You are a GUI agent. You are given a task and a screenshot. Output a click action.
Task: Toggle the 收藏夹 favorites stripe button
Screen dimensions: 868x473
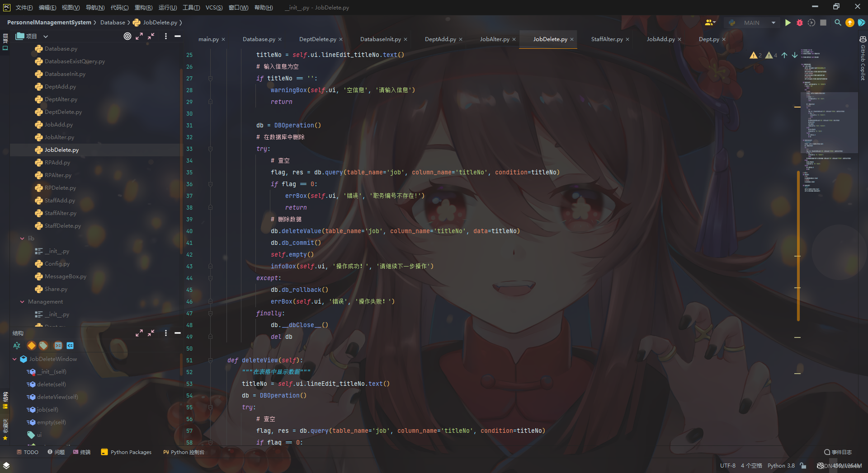click(x=5, y=429)
